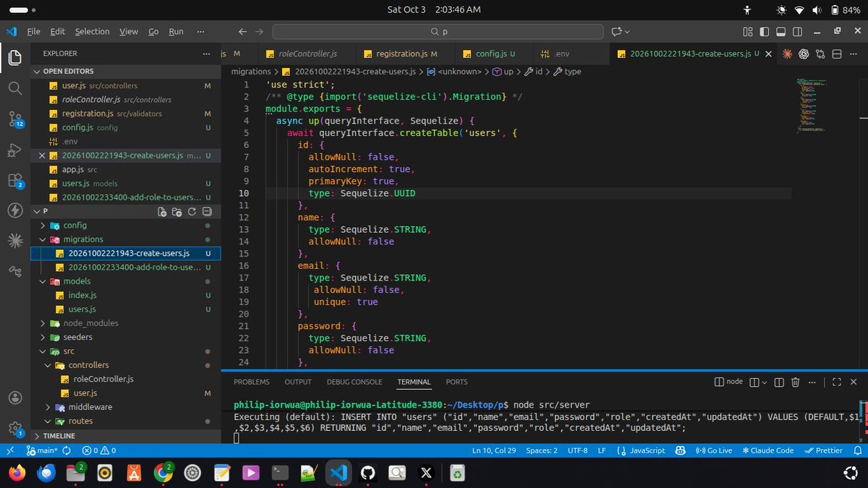Open Copilot icon in status bar
The height and width of the screenshot is (488, 868).
click(x=680, y=450)
